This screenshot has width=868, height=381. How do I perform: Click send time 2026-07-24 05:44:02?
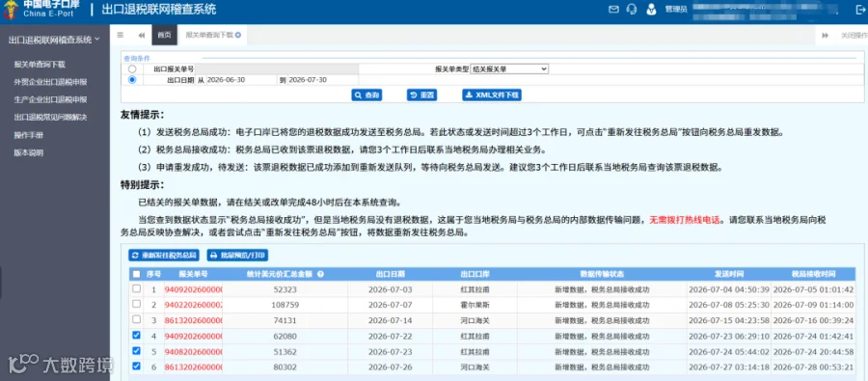(728, 351)
